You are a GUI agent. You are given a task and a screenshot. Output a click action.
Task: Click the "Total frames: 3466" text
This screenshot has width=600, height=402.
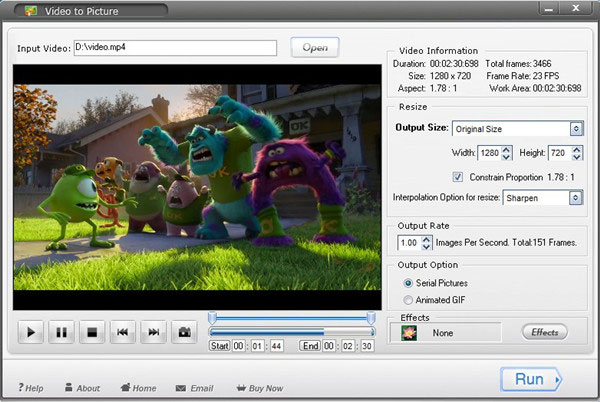coord(518,63)
